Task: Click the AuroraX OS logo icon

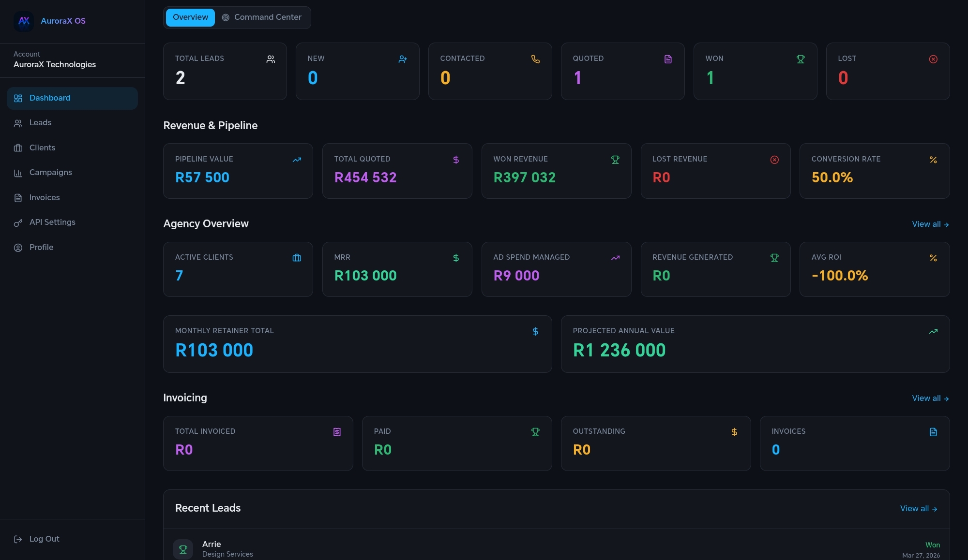Action: 24,21
